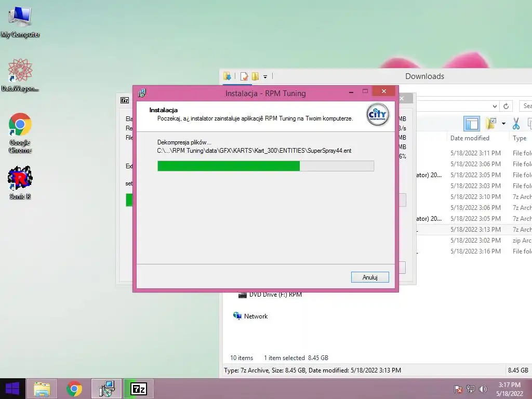
Task: Click the network tray icon
Action: (471, 389)
